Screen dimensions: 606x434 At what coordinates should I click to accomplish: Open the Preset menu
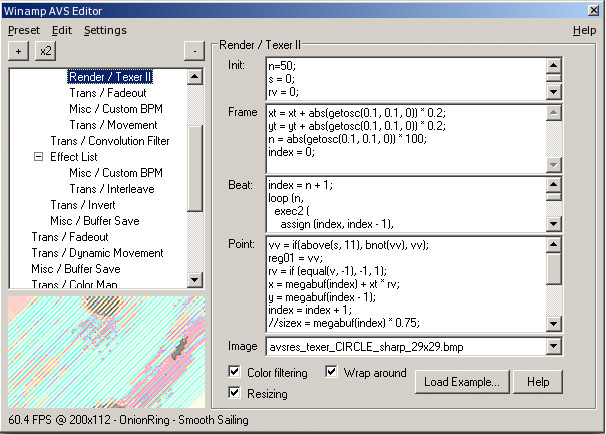click(x=24, y=30)
